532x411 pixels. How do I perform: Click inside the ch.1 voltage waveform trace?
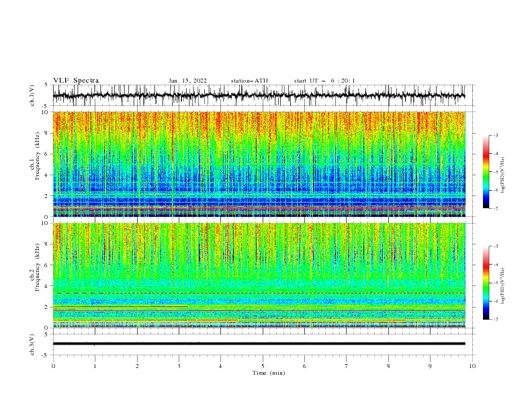click(x=259, y=95)
